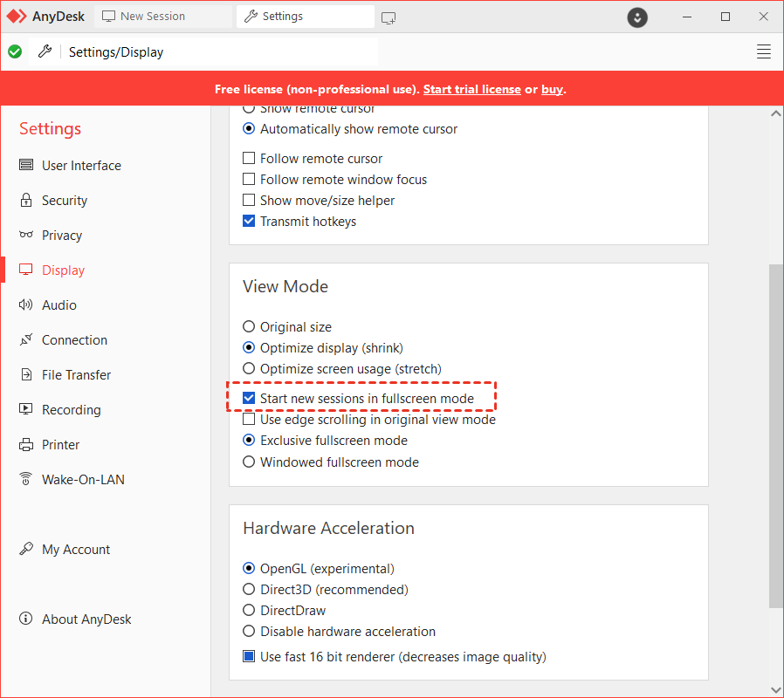This screenshot has width=784, height=698.
Task: Click the vertical scrollbar thumb
Action: pyautogui.click(x=775, y=436)
